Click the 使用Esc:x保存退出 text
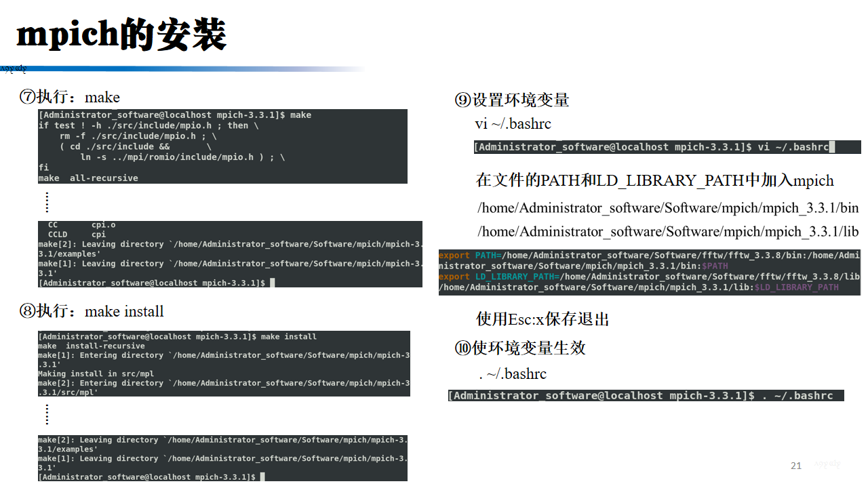The height and width of the screenshot is (488, 868). [542, 319]
